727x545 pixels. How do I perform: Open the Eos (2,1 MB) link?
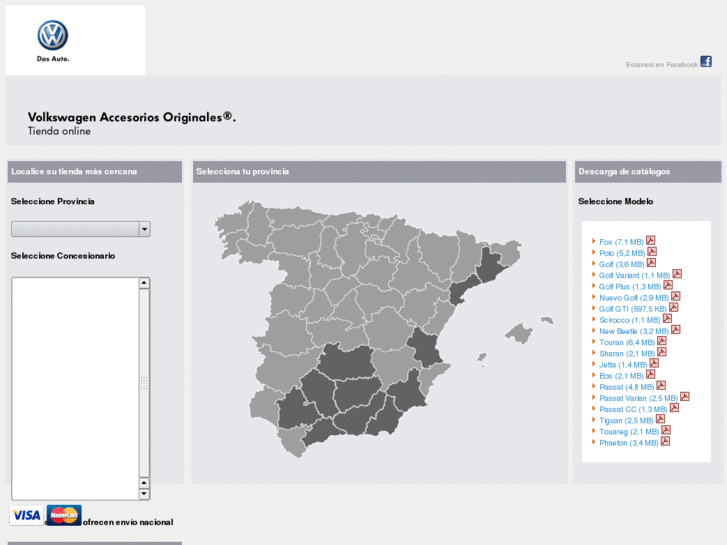[621, 376]
